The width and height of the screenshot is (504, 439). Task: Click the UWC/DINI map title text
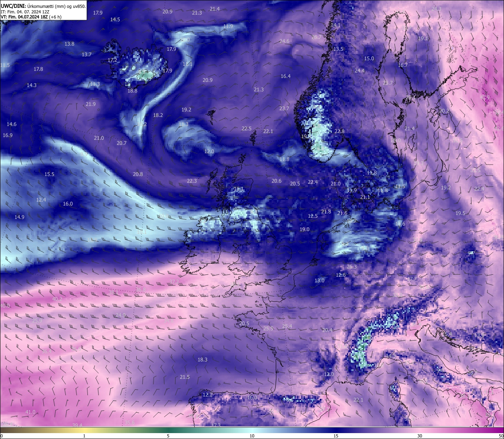pos(43,6)
